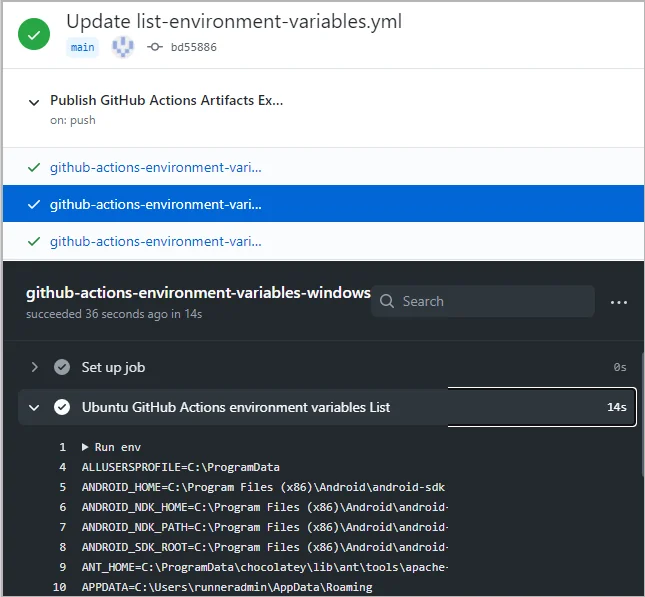Select the highlighted second github-actions-environment-vari job
This screenshot has height=597, width=645.
(323, 204)
